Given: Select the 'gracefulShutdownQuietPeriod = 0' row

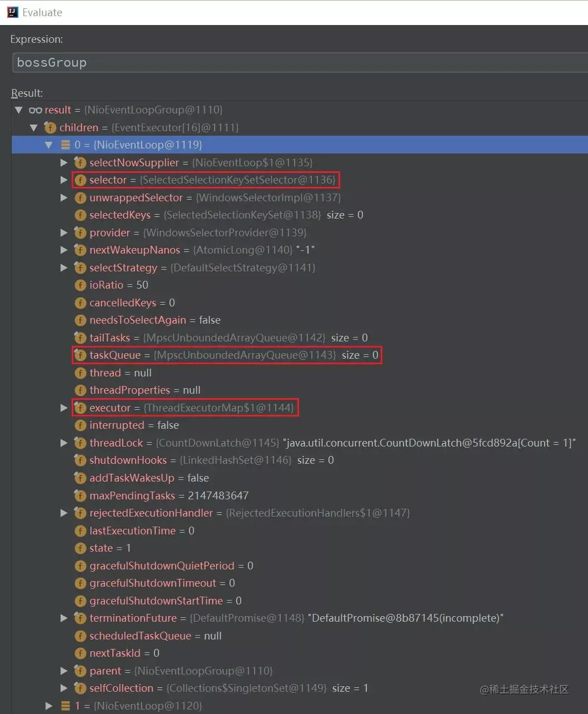Looking at the screenshot, I should (171, 566).
